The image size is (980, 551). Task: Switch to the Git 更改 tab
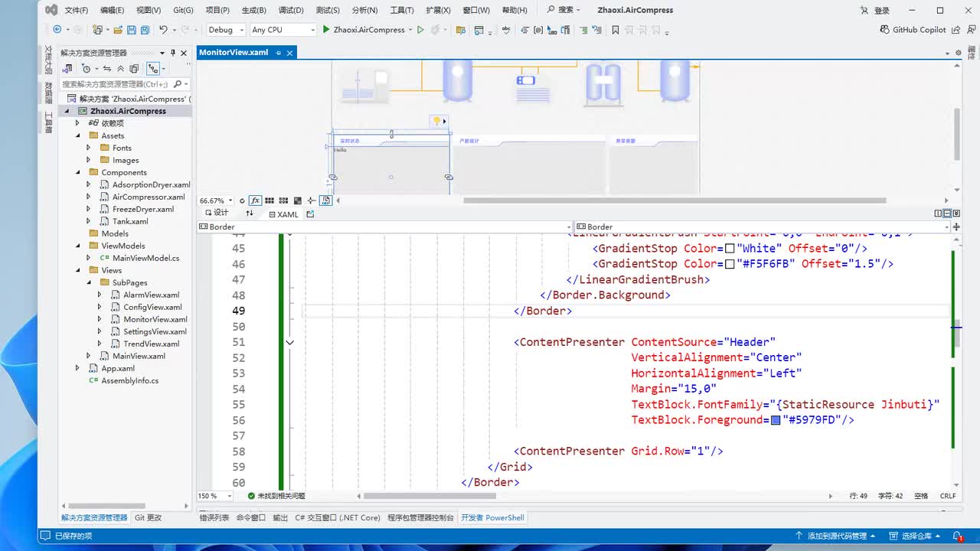click(x=148, y=517)
